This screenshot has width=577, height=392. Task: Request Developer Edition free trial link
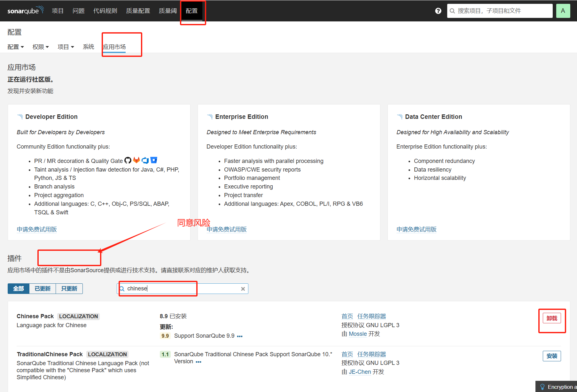(x=37, y=229)
